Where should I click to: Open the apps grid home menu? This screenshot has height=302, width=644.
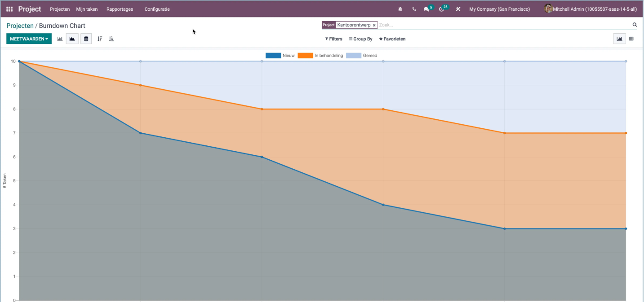click(9, 9)
